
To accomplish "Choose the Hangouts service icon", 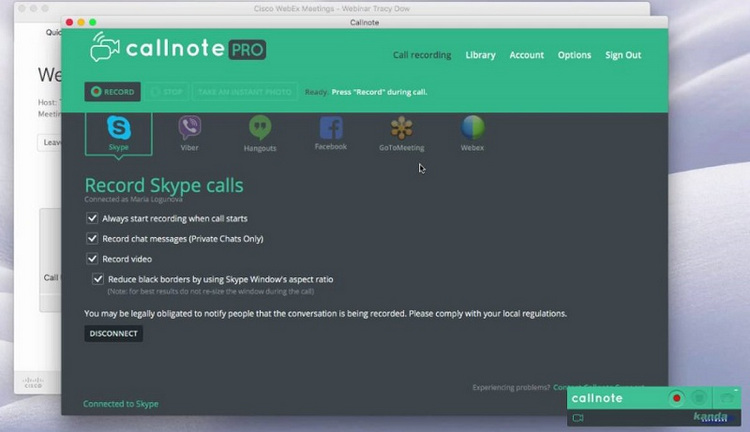I will click(x=260, y=128).
